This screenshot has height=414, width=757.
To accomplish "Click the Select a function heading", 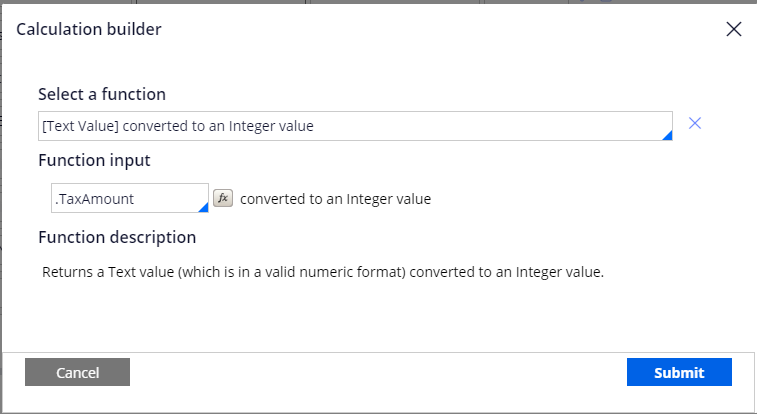I will click(102, 94).
